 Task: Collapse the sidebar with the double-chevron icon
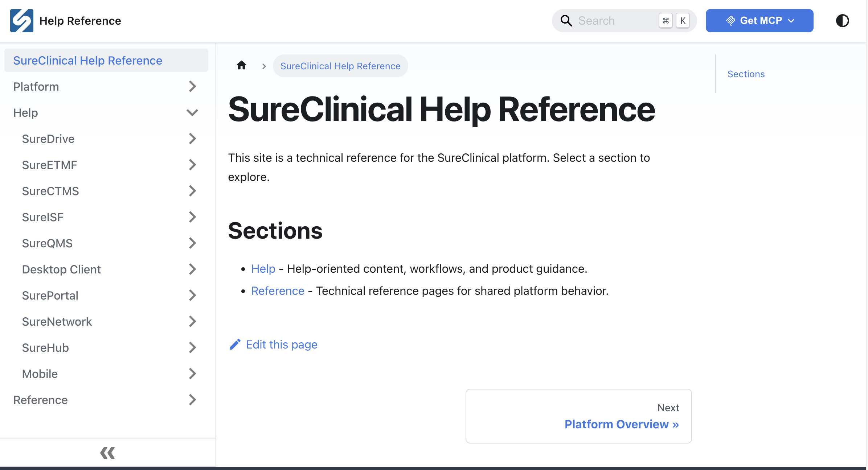tap(107, 453)
